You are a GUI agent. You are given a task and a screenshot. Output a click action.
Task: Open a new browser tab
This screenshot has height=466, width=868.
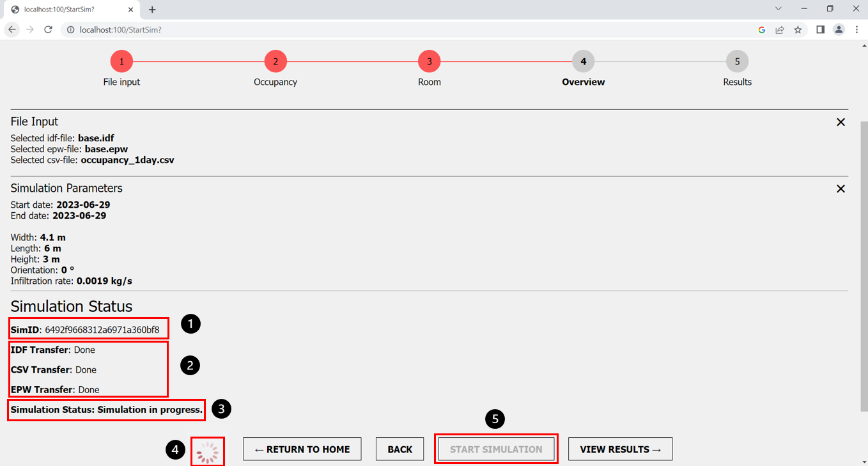click(x=152, y=10)
